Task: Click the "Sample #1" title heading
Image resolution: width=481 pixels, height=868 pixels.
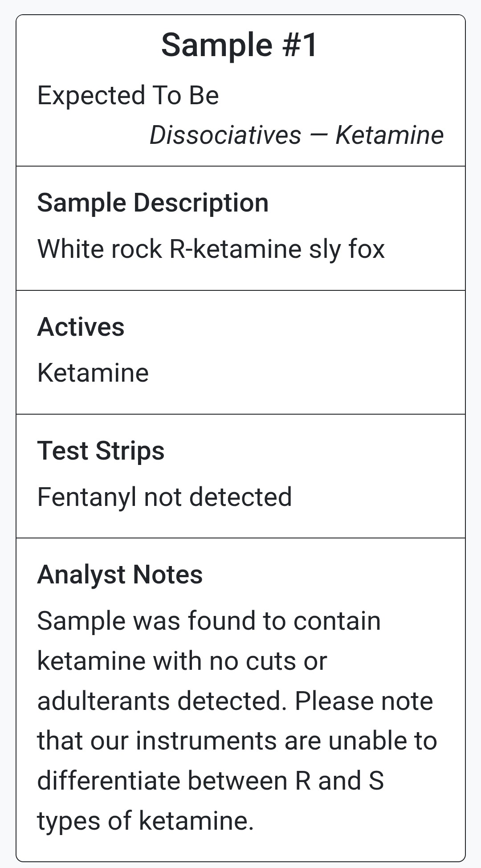Action: pyautogui.click(x=240, y=45)
